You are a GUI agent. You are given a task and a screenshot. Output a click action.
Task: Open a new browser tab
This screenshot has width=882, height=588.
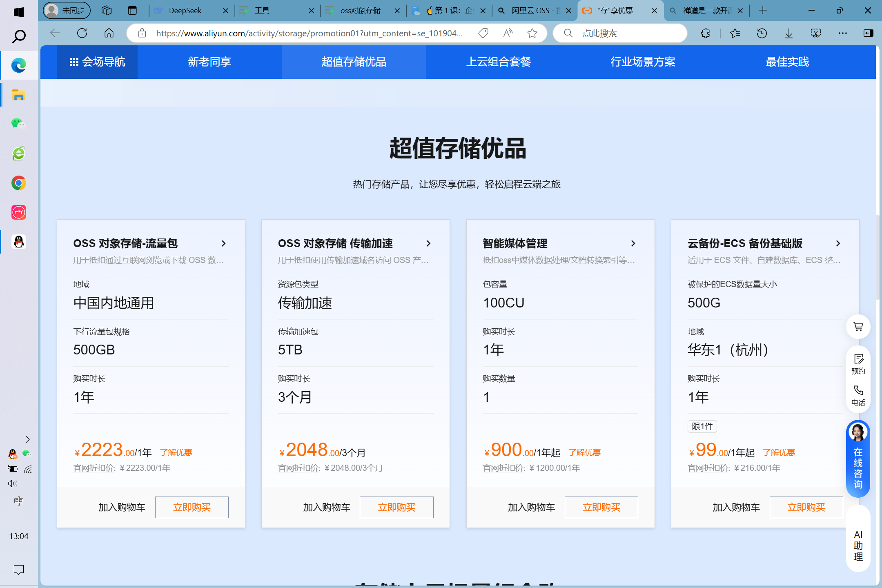coord(763,11)
